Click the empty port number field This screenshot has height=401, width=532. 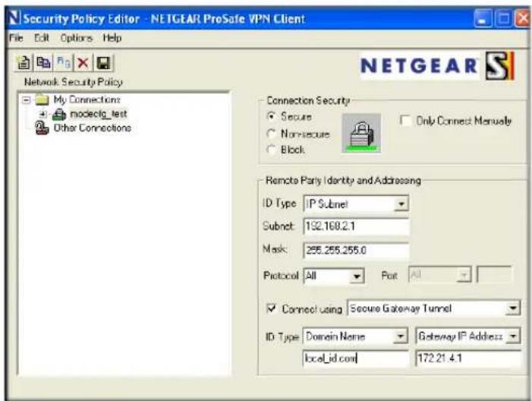tap(495, 275)
